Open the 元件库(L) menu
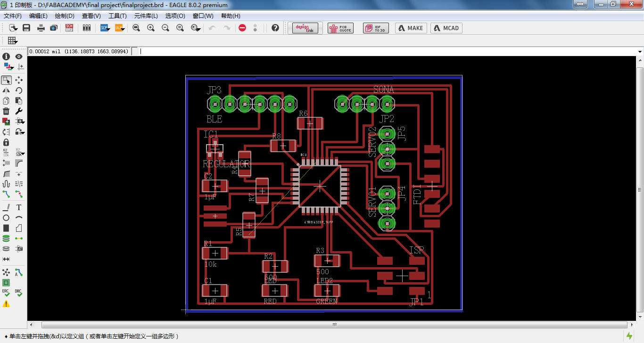This screenshot has height=343, width=644. click(146, 16)
